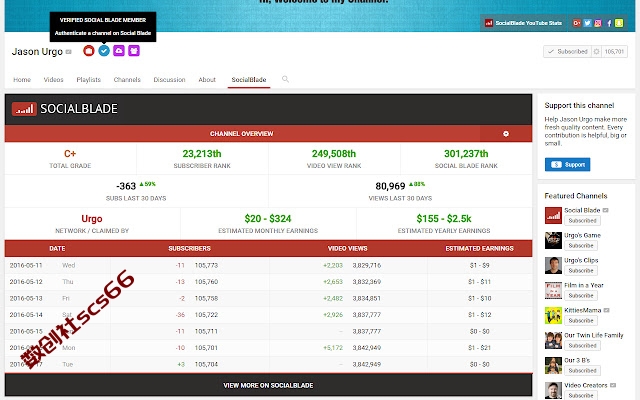Open the Snapchat link in banner
The width and height of the screenshot is (640, 400).
tap(619, 23)
